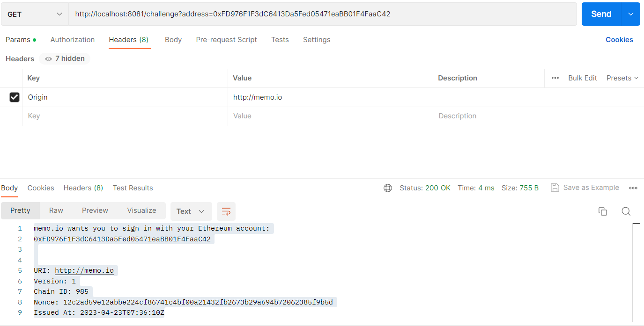The height and width of the screenshot is (326, 644).
Task: Uncheck the Origin header checkbox
Action: click(15, 97)
